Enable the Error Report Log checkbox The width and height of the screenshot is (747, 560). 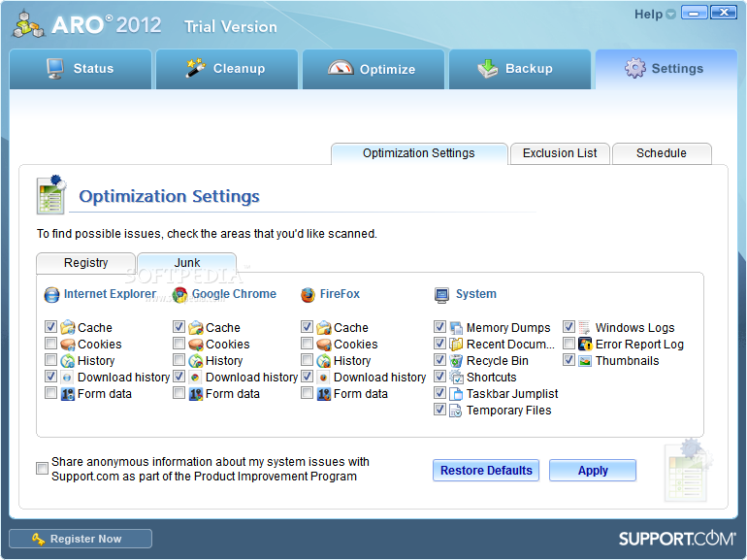(568, 344)
